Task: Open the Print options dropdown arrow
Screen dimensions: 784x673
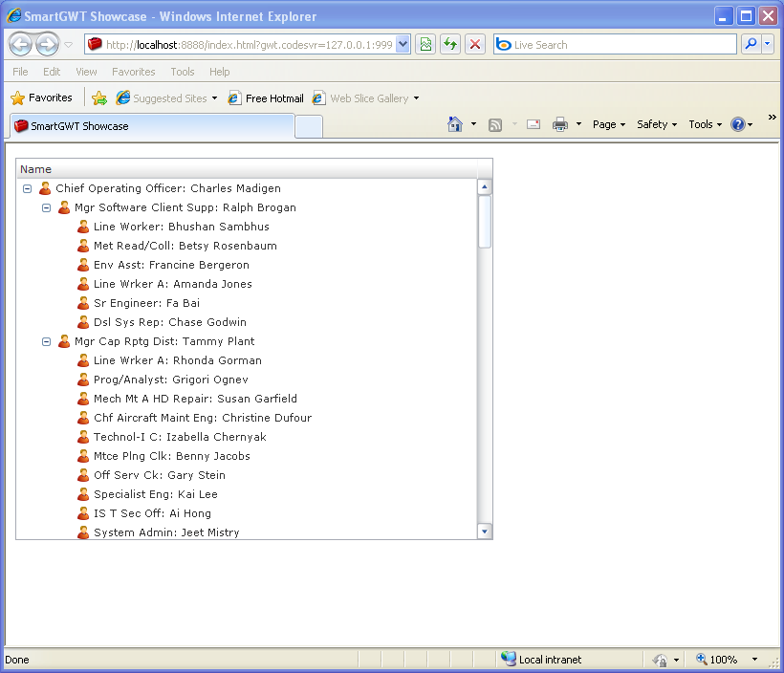Action: tap(578, 124)
